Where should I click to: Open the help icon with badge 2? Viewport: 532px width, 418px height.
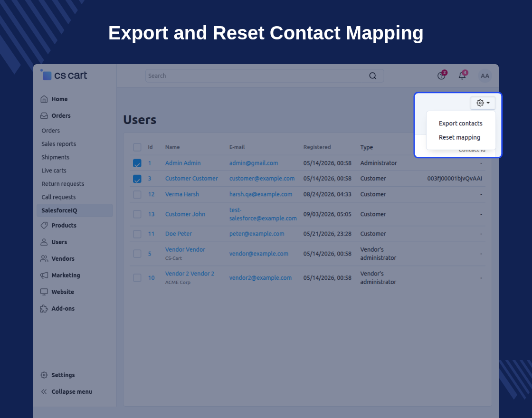pos(441,76)
